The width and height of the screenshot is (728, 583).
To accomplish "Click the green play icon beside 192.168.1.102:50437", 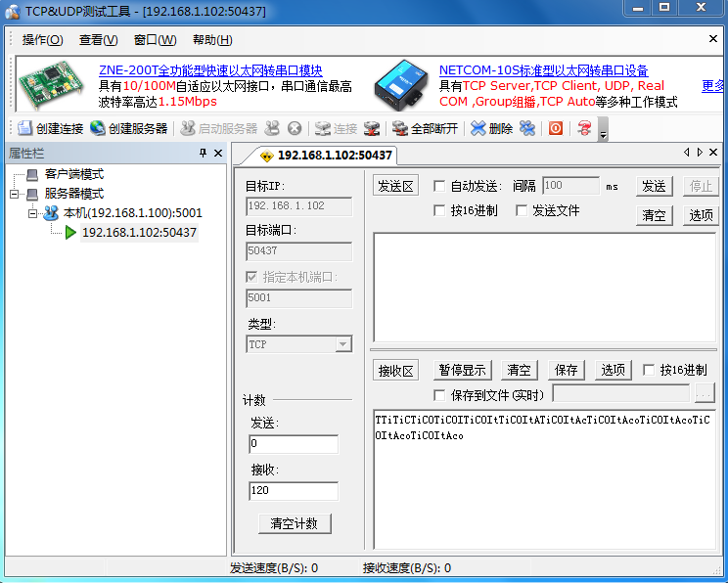I will point(70,232).
